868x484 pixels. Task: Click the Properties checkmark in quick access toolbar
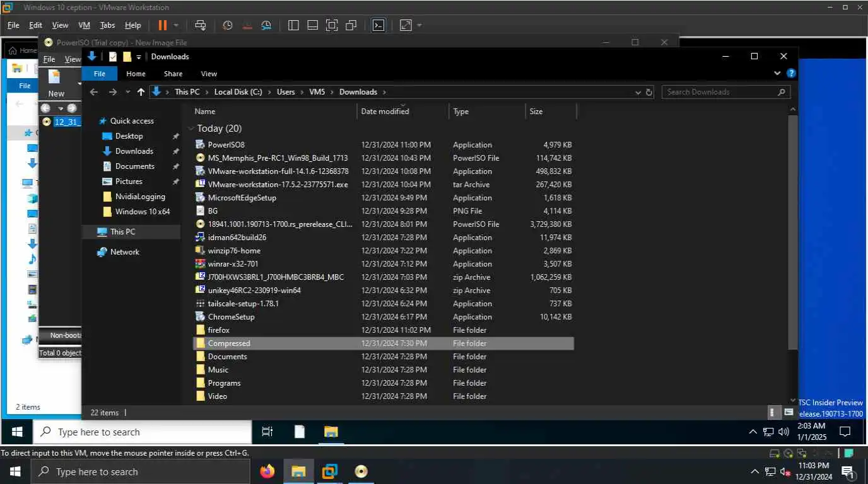[113, 57]
